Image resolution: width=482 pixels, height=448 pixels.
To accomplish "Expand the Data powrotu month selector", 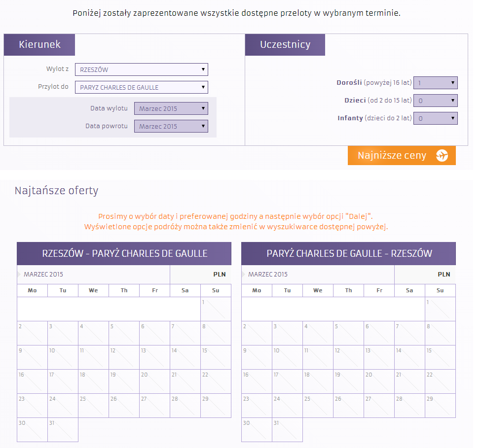I will [171, 126].
